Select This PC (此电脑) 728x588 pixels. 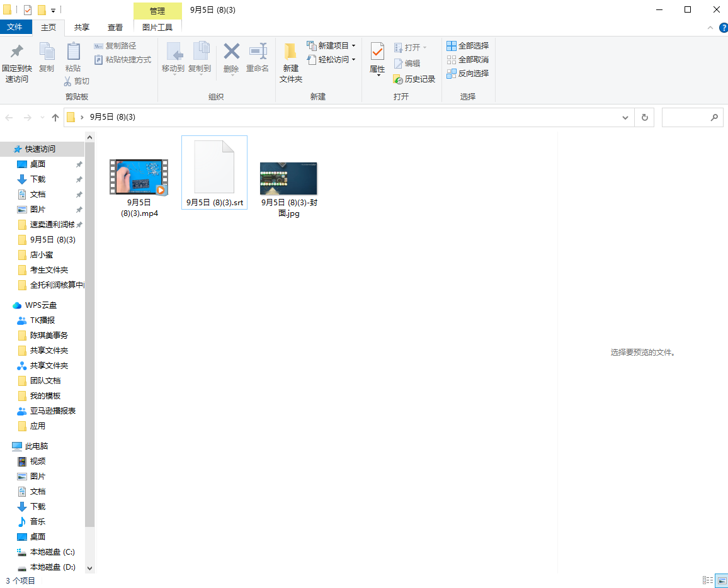pyautogui.click(x=37, y=446)
